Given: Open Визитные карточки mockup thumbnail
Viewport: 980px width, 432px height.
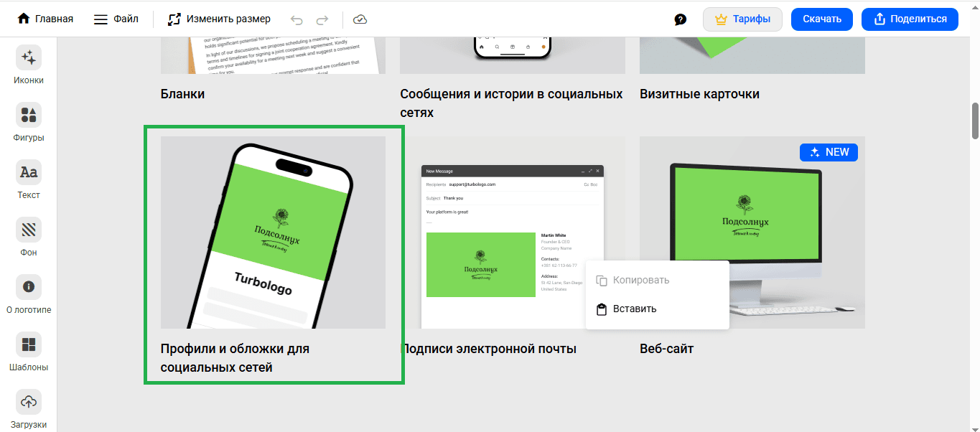Looking at the screenshot, I should 752,55.
